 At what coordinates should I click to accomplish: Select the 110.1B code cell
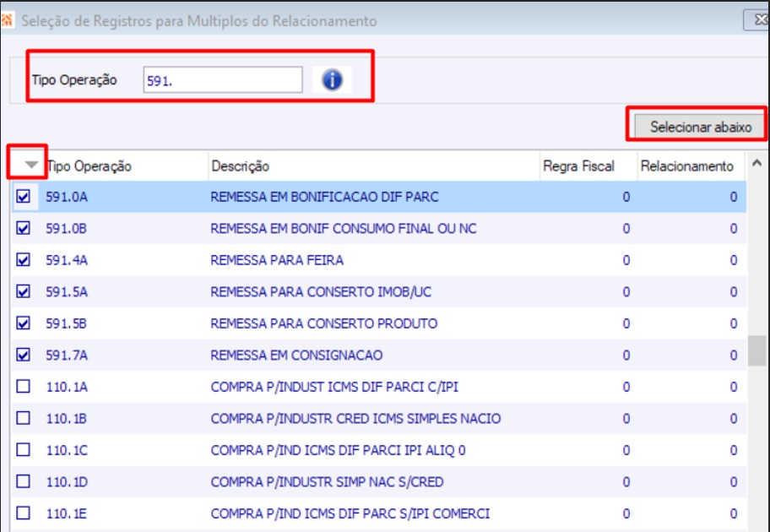tap(67, 419)
